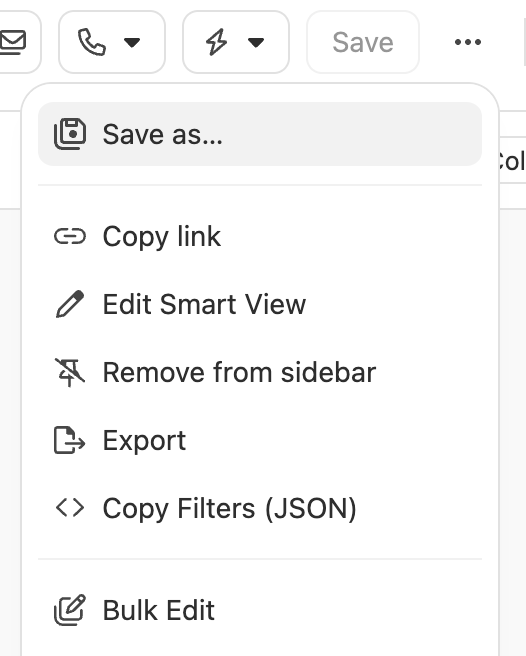The width and height of the screenshot is (526, 656).
Task: Click the unpin icon
Action: [70, 372]
